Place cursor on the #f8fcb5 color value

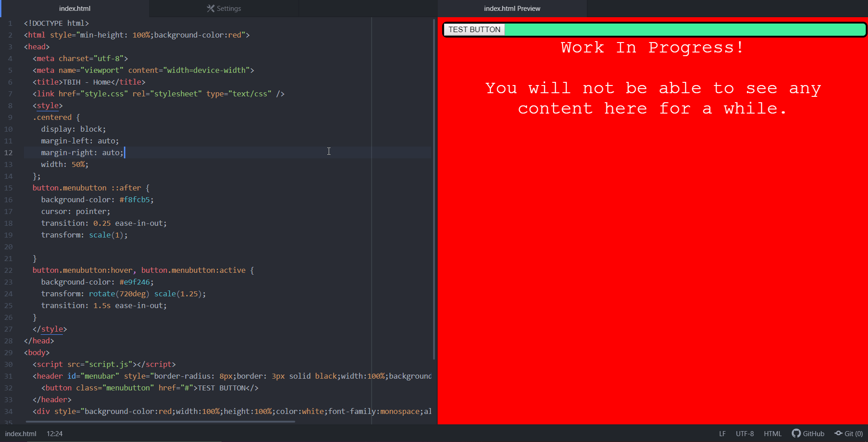pos(134,200)
